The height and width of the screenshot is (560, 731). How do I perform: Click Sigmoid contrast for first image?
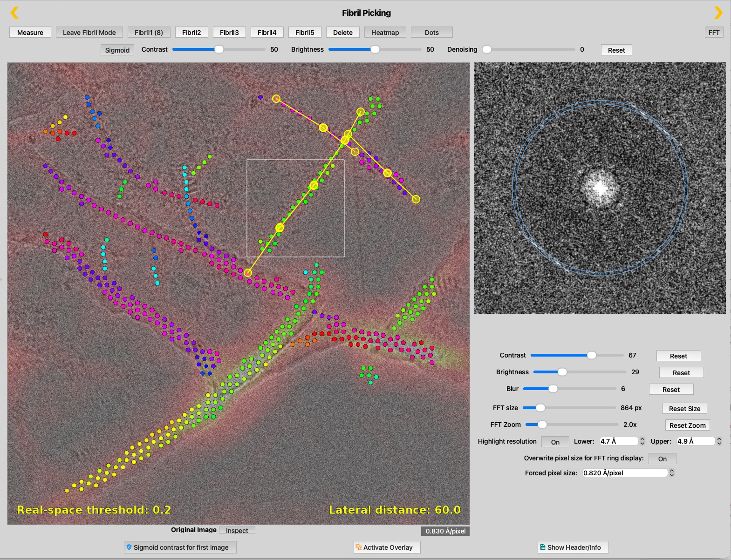click(180, 547)
